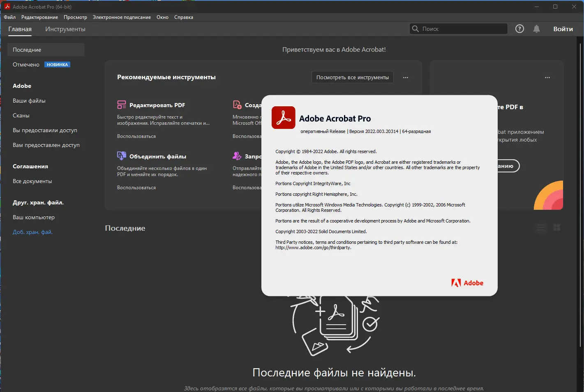Screen dimensions: 584x392
Task: Open the Help question mark icon
Action: pos(519,29)
